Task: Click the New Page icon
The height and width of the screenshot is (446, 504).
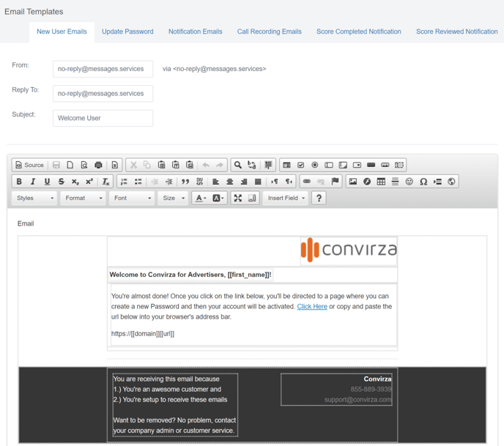Action: click(x=70, y=165)
